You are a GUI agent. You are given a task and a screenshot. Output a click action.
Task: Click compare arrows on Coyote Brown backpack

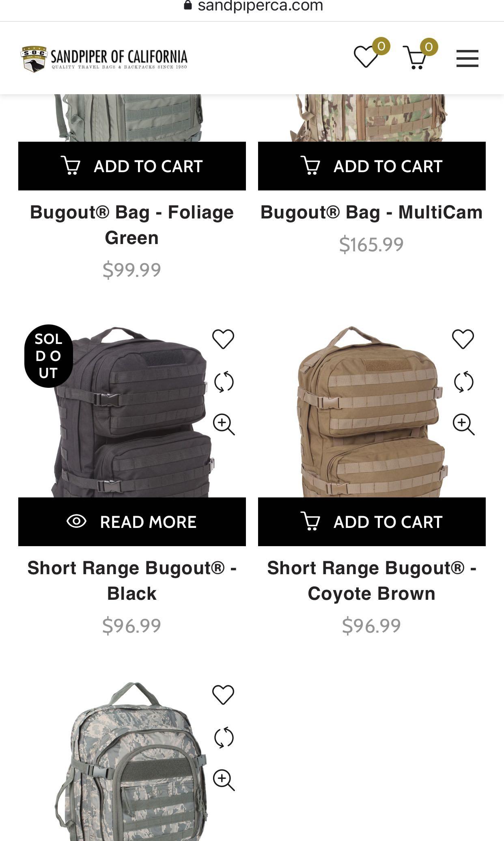[463, 382]
